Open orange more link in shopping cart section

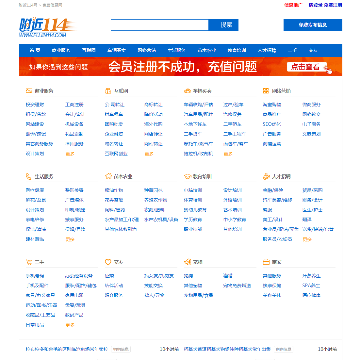[70, 325]
